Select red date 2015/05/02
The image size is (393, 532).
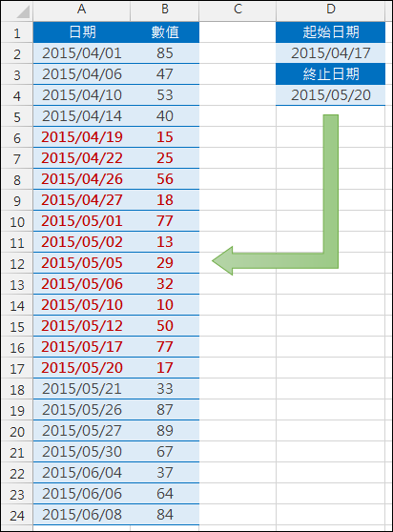[81, 242]
